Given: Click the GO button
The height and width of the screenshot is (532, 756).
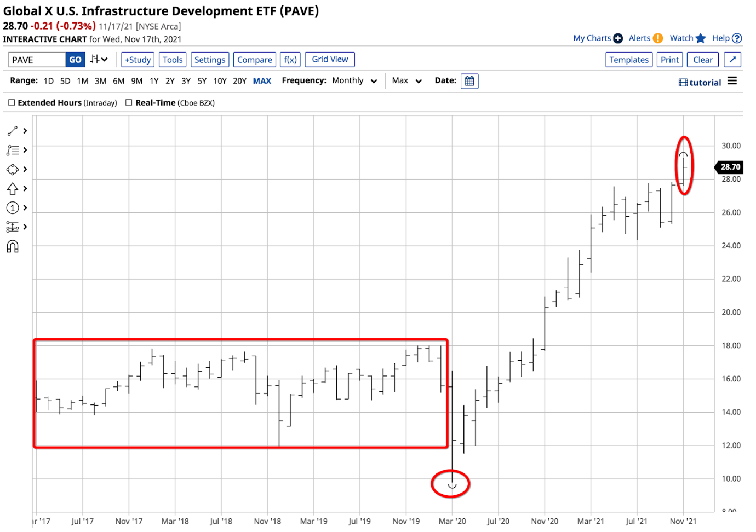Looking at the screenshot, I should pyautogui.click(x=75, y=60).
